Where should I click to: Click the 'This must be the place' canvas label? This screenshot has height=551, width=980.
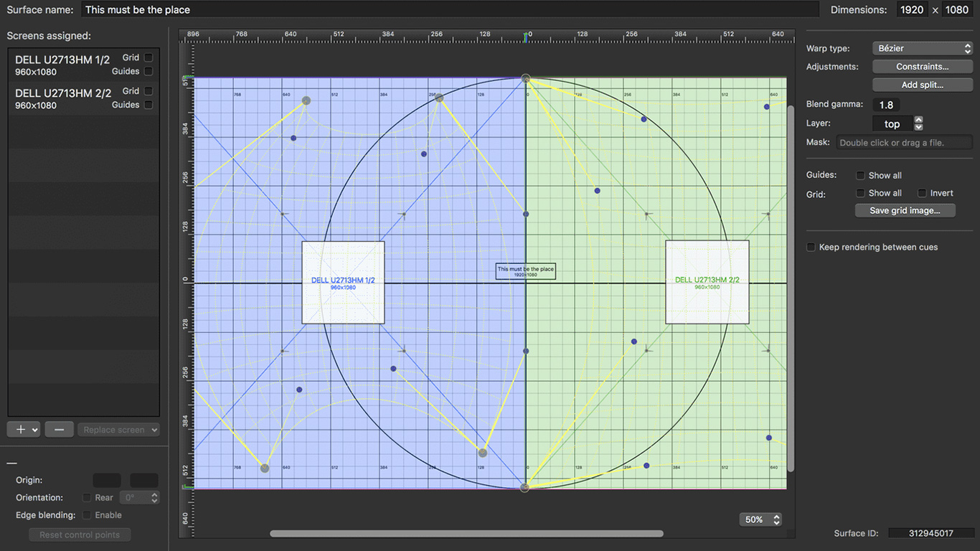(525, 271)
